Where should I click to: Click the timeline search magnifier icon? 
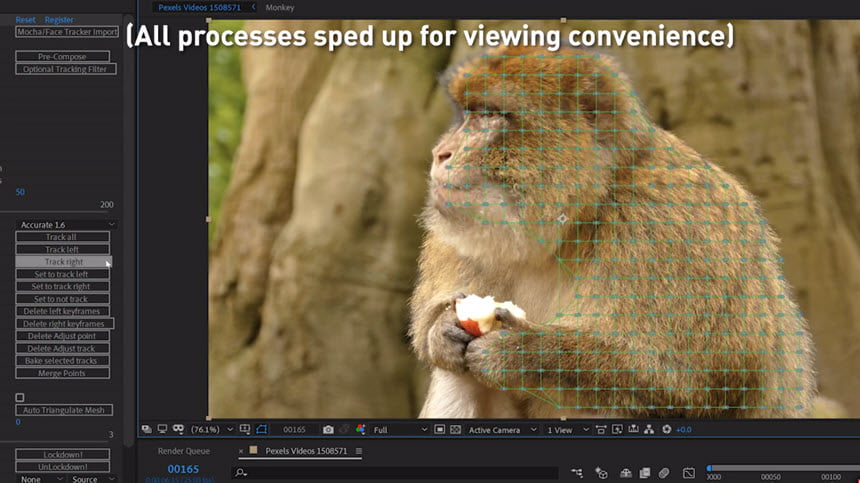coord(240,473)
